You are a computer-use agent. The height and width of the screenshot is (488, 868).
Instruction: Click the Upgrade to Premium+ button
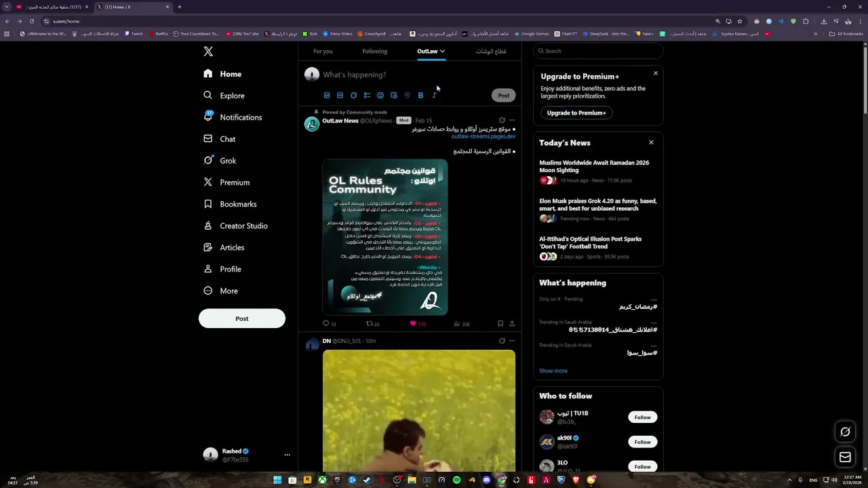click(x=576, y=113)
